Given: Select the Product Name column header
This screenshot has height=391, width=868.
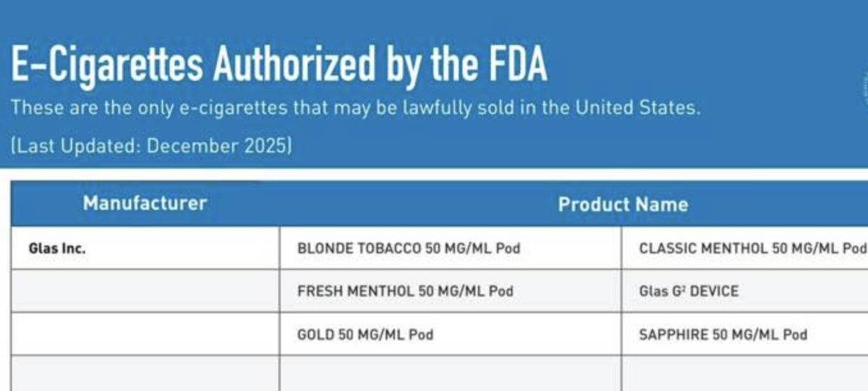Looking at the screenshot, I should 622,205.
